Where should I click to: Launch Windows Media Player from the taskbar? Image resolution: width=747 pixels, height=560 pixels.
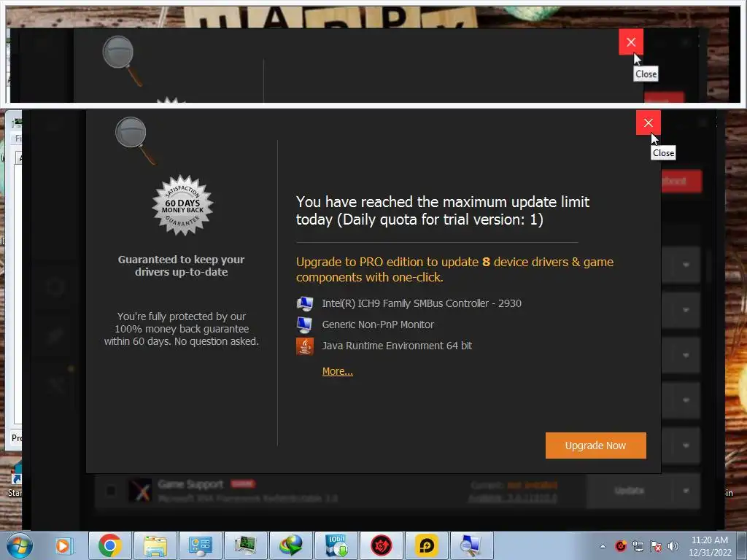[x=63, y=545]
